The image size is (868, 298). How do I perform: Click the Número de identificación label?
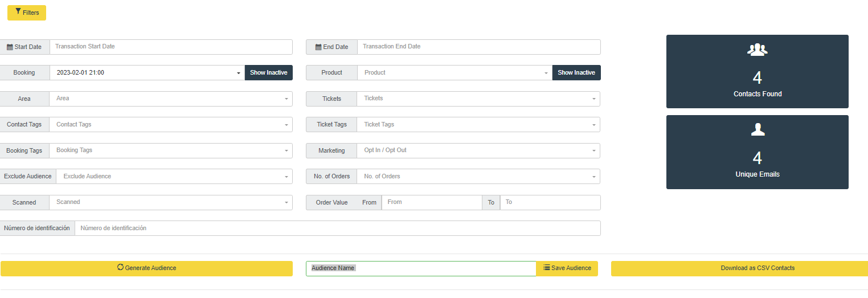click(37, 228)
